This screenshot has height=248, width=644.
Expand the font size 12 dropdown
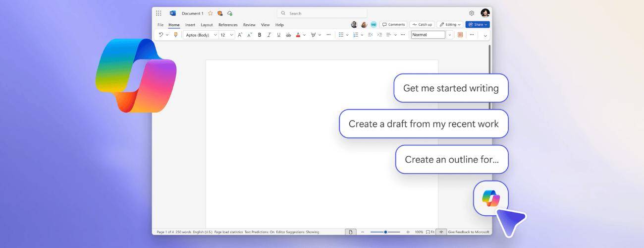click(227, 35)
